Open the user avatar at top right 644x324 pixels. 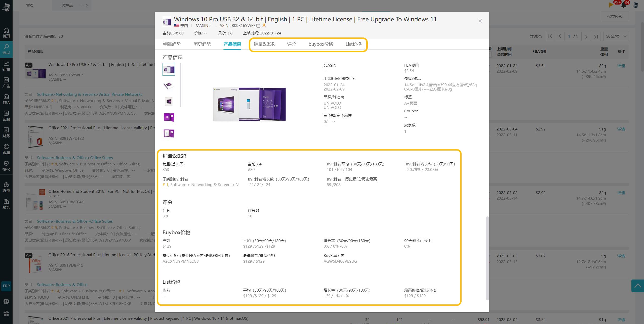635,5
